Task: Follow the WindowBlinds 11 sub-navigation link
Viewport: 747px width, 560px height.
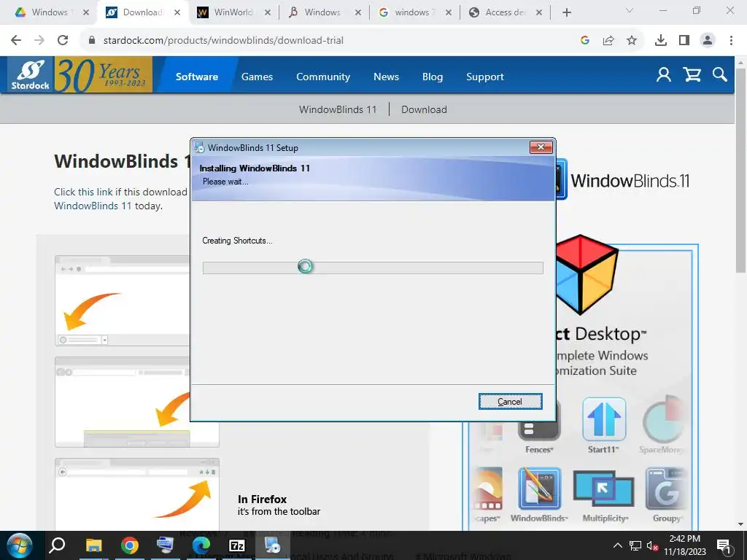Action: (338, 109)
